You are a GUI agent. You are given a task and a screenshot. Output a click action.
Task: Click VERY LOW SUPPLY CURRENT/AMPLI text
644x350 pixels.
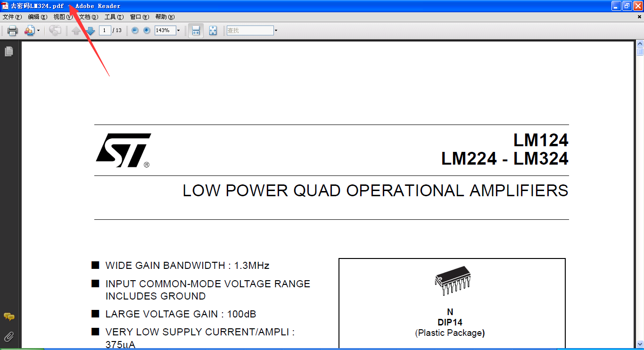click(x=200, y=332)
